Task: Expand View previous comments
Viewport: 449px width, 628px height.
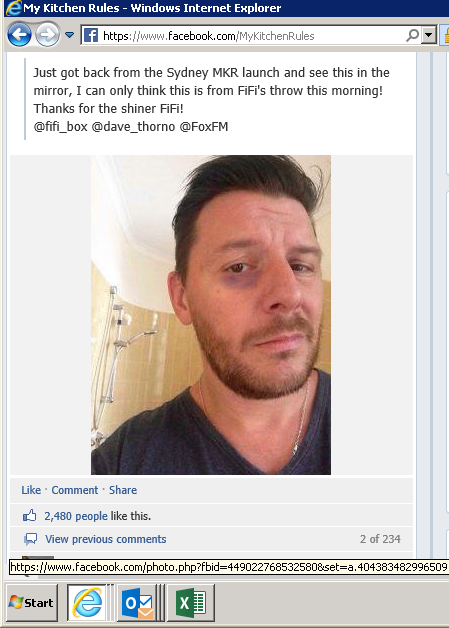Action: (106, 539)
